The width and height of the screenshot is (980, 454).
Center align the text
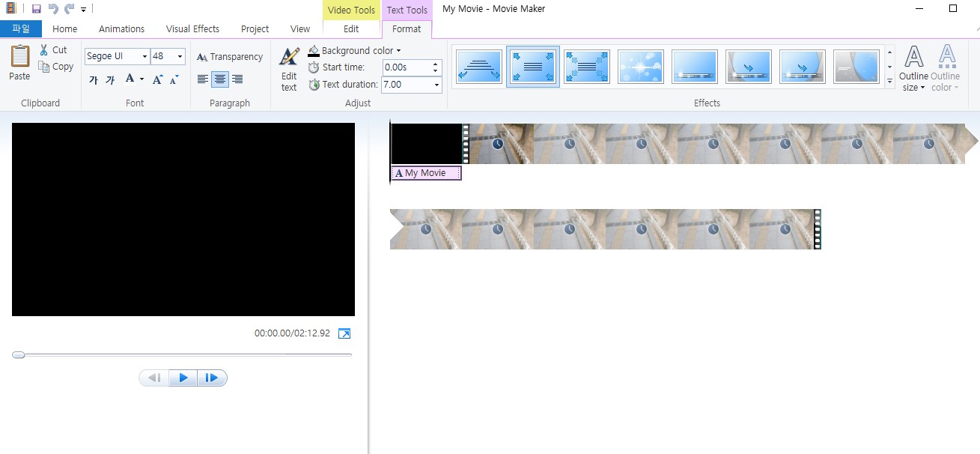click(220, 79)
